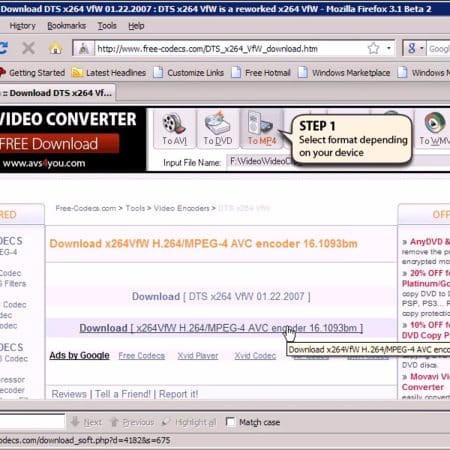450x450 pixels.
Task: Click the Free Codecs ad link
Action: [x=142, y=356]
